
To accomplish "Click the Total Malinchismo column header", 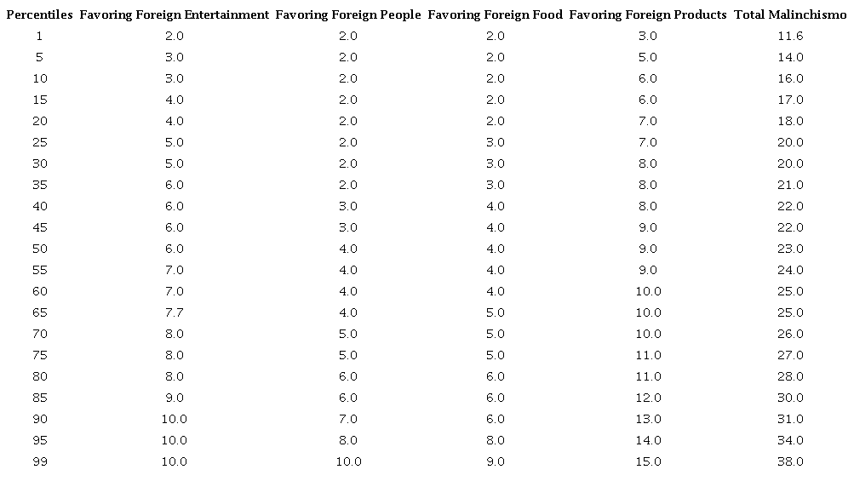I will pyautogui.click(x=790, y=14).
